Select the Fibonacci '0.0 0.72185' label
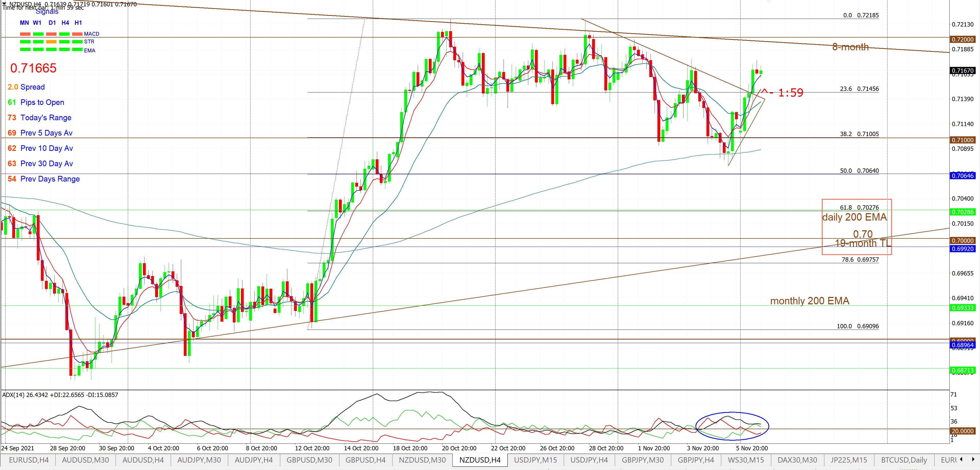Viewport: 980px width, 470px height. [861, 16]
